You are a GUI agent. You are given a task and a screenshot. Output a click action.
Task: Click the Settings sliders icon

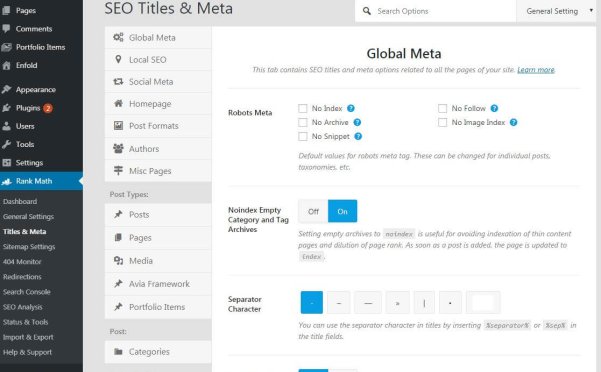[7, 163]
